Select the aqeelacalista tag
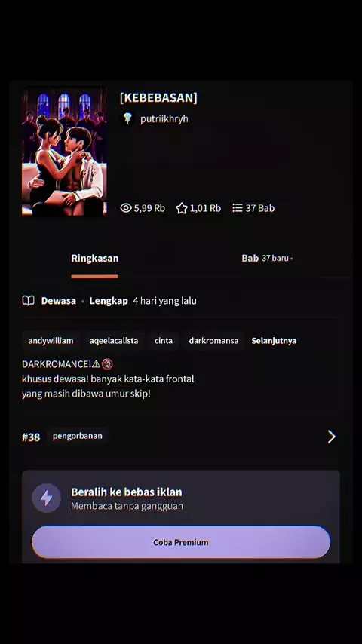Screen dimensions: 362x644 pos(114,341)
